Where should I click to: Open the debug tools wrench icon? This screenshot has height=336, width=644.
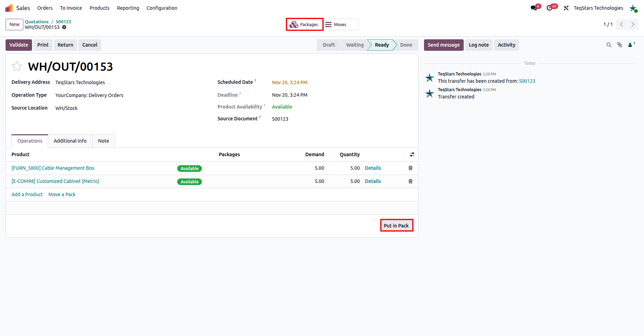click(x=566, y=8)
